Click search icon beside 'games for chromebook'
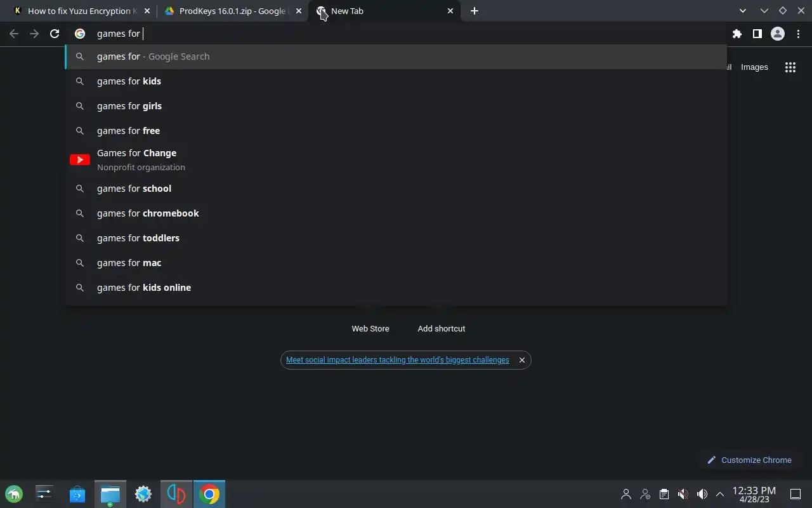The width and height of the screenshot is (812, 508). click(80, 213)
